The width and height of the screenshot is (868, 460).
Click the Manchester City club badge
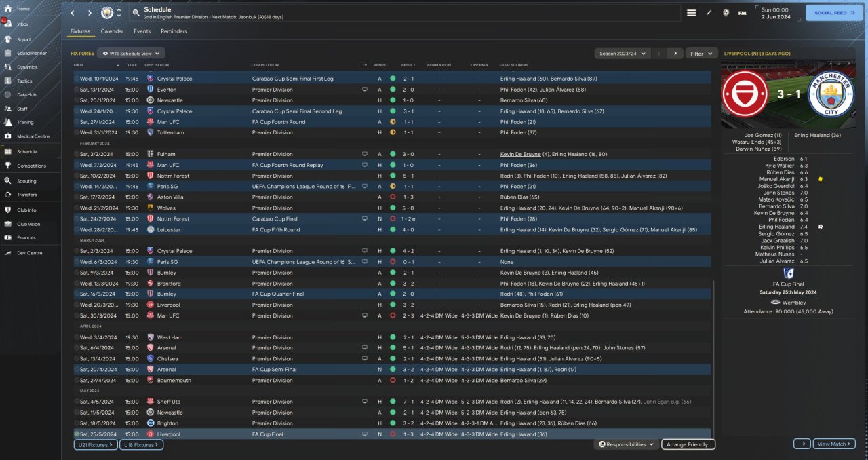pos(107,13)
